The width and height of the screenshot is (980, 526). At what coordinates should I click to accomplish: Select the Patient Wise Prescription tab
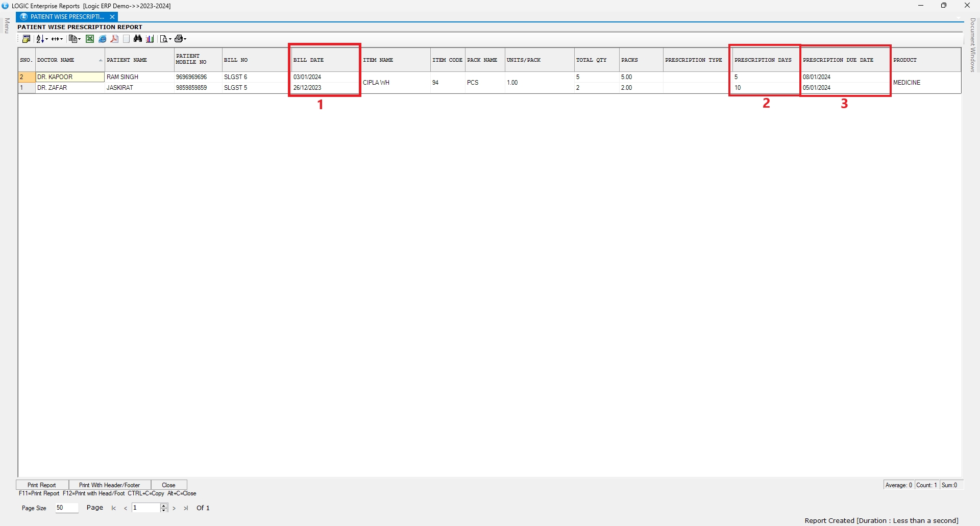click(66, 17)
